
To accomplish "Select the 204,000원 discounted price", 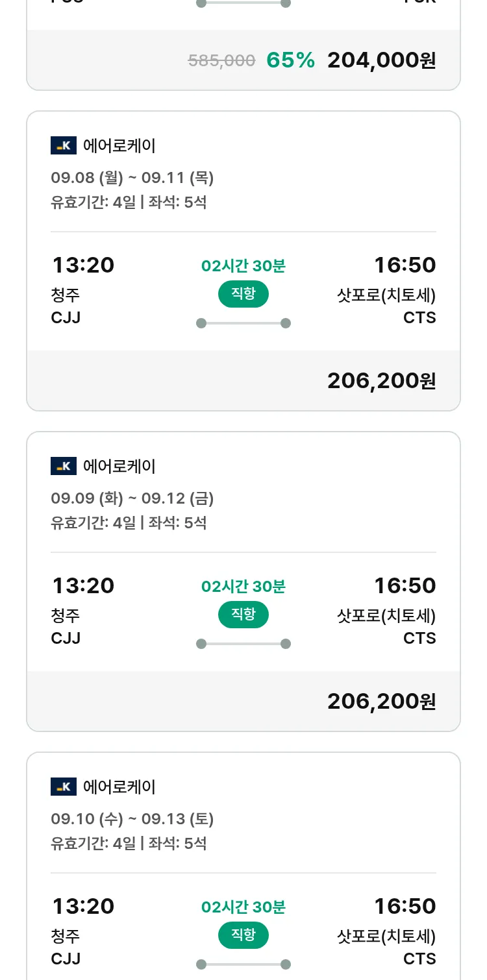I will click(x=381, y=60).
